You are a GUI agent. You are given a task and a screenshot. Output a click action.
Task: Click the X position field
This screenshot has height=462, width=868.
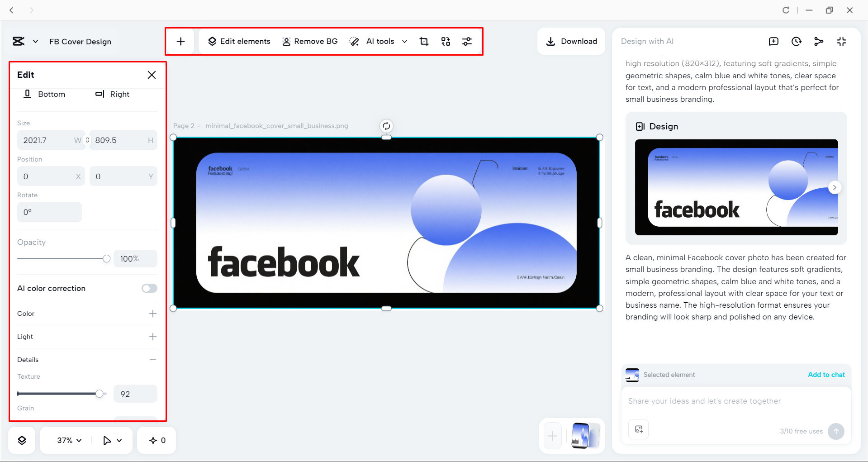point(51,176)
